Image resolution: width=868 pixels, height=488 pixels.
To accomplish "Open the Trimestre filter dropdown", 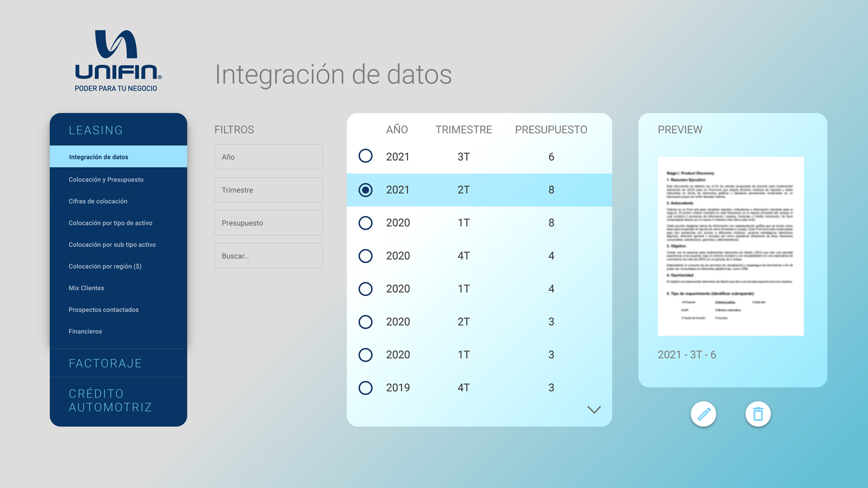I will click(x=269, y=190).
